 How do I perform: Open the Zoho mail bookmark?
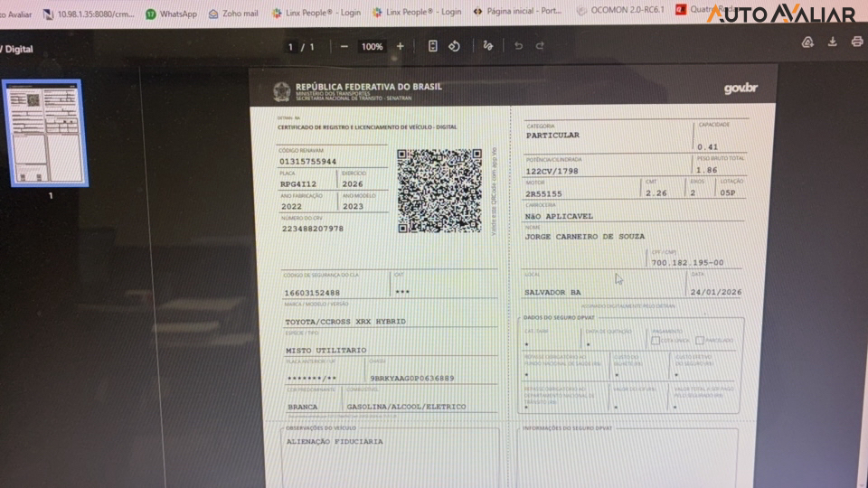pos(233,14)
